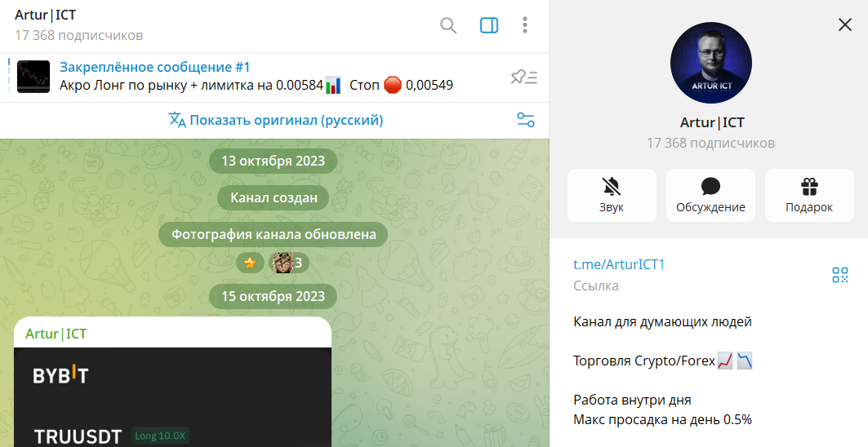Mute channel with the Звук button
This screenshot has height=447, width=868.
[x=612, y=195]
